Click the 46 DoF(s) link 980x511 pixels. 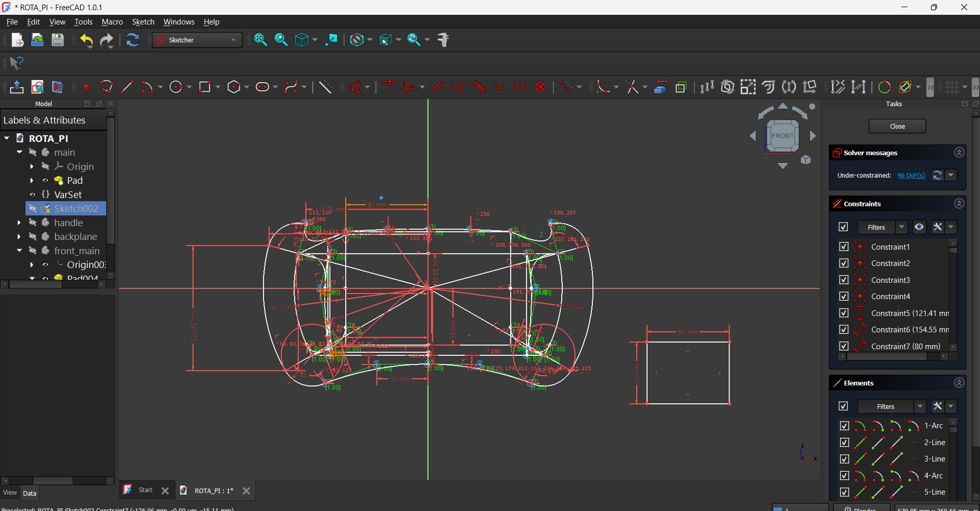[911, 176]
